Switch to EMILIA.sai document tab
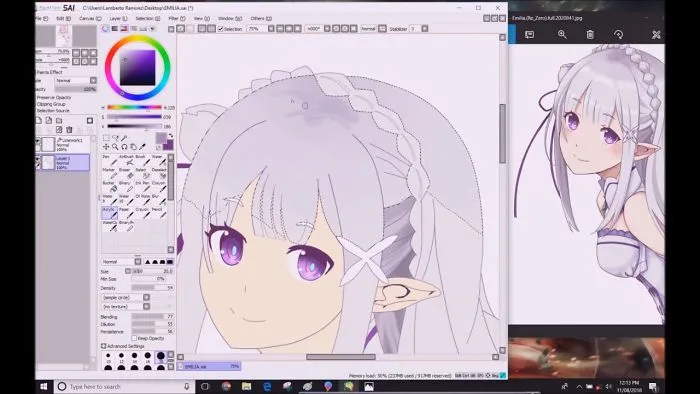This screenshot has width=700, height=394. pyautogui.click(x=209, y=366)
